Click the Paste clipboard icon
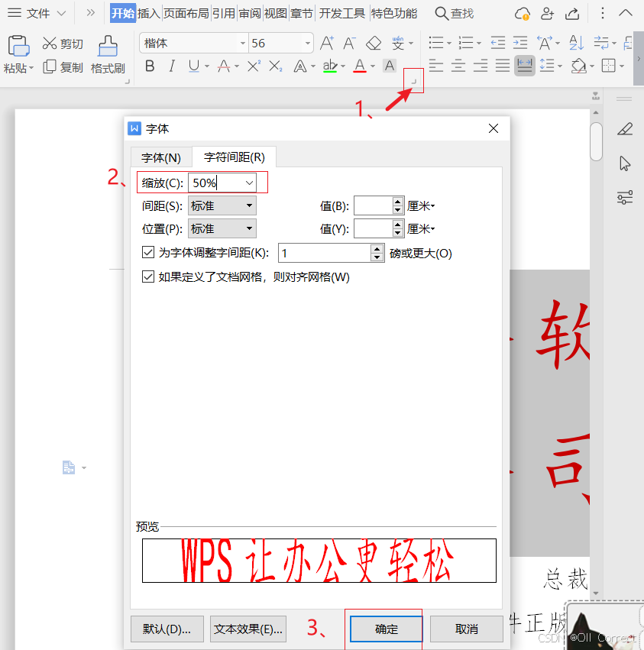Screen dimensions: 644x650 click(x=18, y=45)
